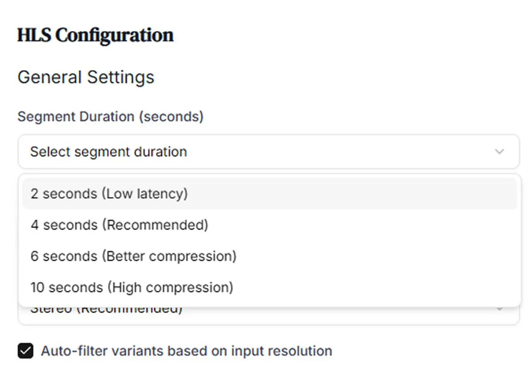Uncheck Auto-filter variants checkbox
532x392 pixels.
click(26, 351)
